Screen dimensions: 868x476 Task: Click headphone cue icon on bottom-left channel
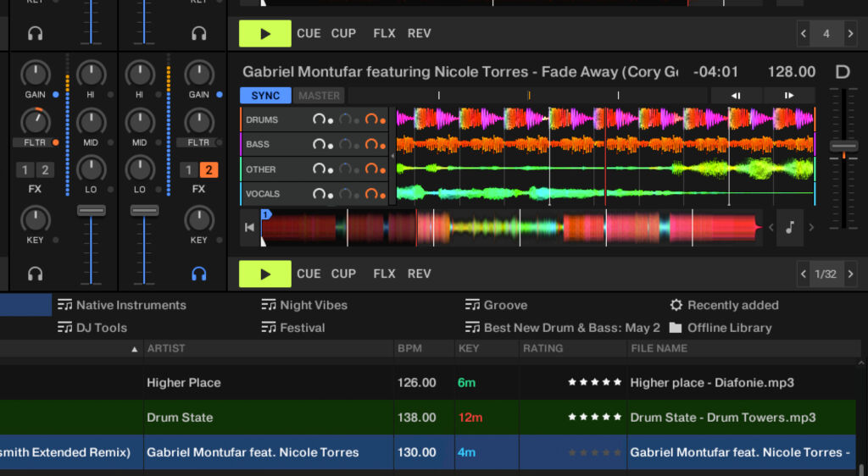[35, 274]
